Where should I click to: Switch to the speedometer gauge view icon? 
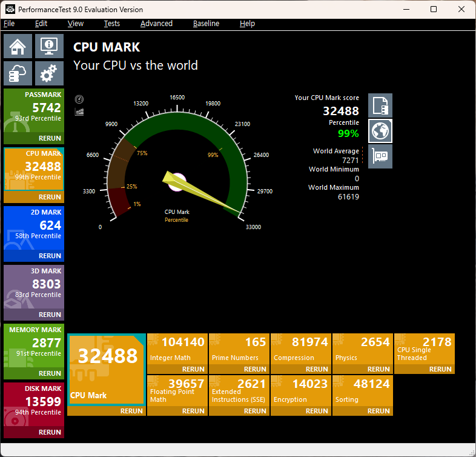[79, 99]
